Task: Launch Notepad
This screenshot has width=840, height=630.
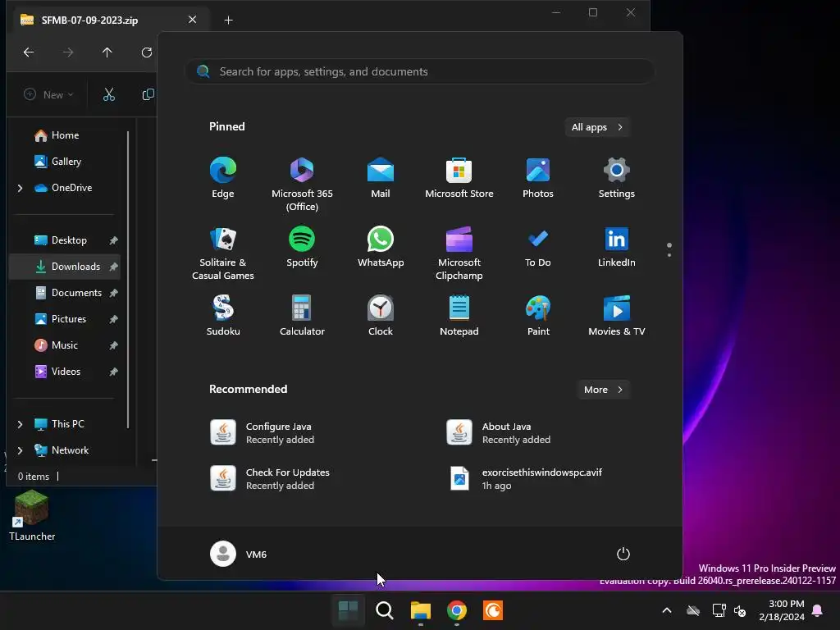Action: tap(459, 316)
